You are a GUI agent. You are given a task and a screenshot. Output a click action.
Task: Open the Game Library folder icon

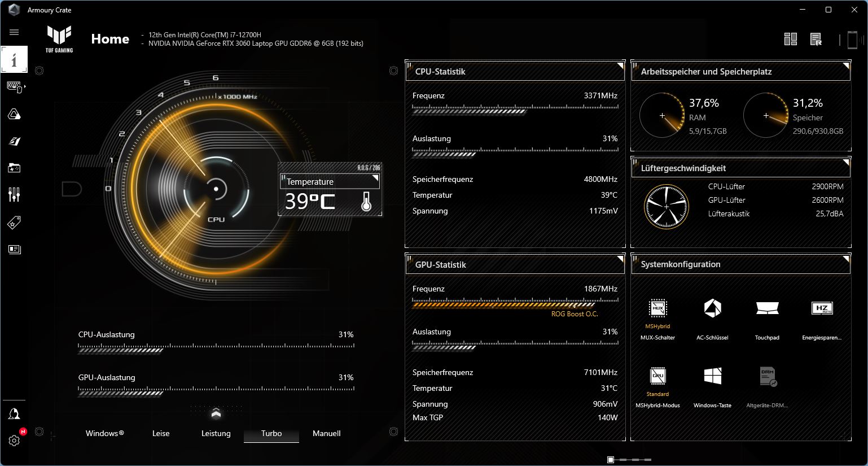click(x=14, y=168)
